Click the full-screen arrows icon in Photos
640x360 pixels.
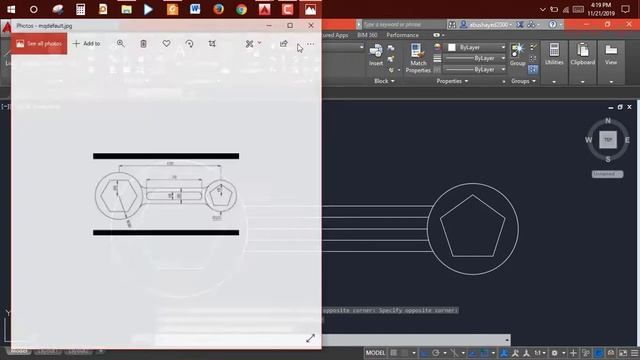[x=311, y=338]
